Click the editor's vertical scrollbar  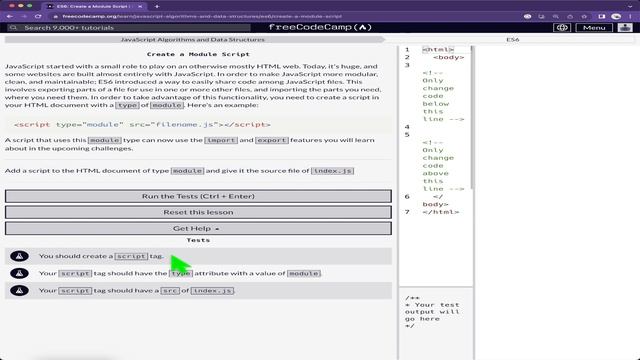point(472,117)
